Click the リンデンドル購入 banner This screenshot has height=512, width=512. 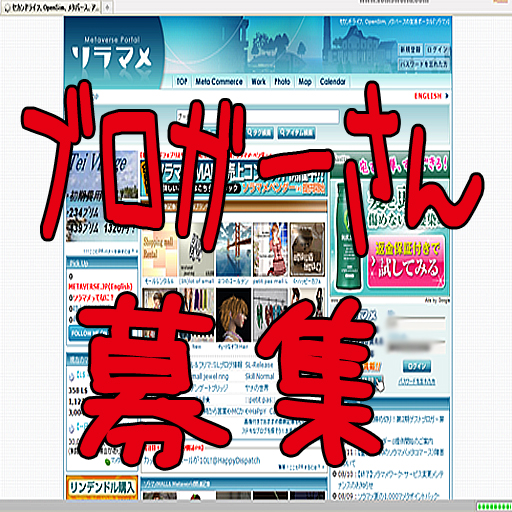click(102, 488)
